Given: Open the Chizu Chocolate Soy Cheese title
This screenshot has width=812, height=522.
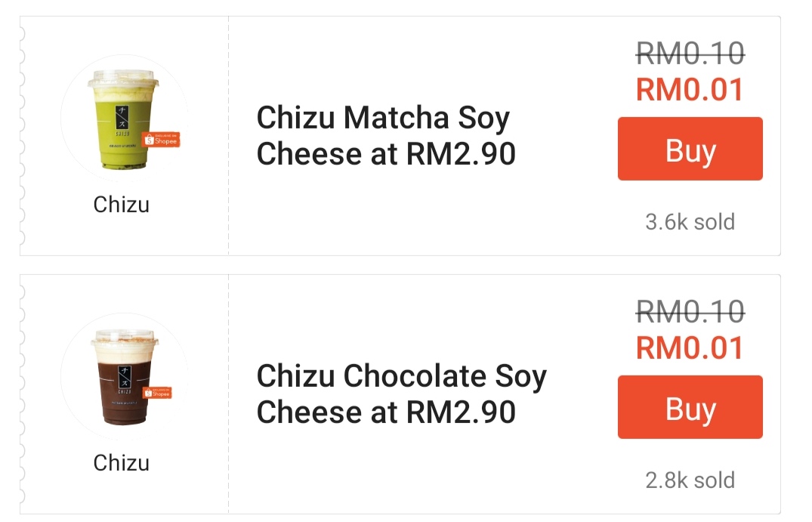Looking at the screenshot, I should tap(401, 394).
